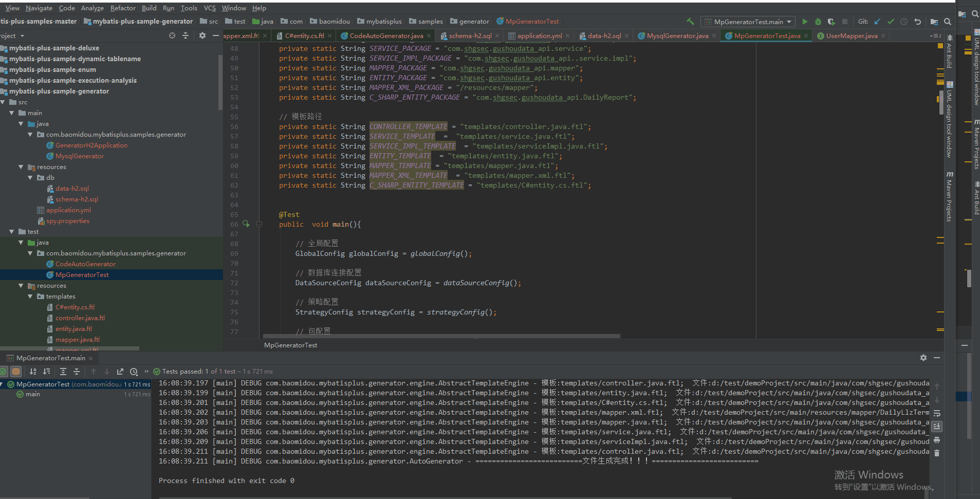
Task: Click the editor horizontal scrollbar
Action: click(442, 336)
